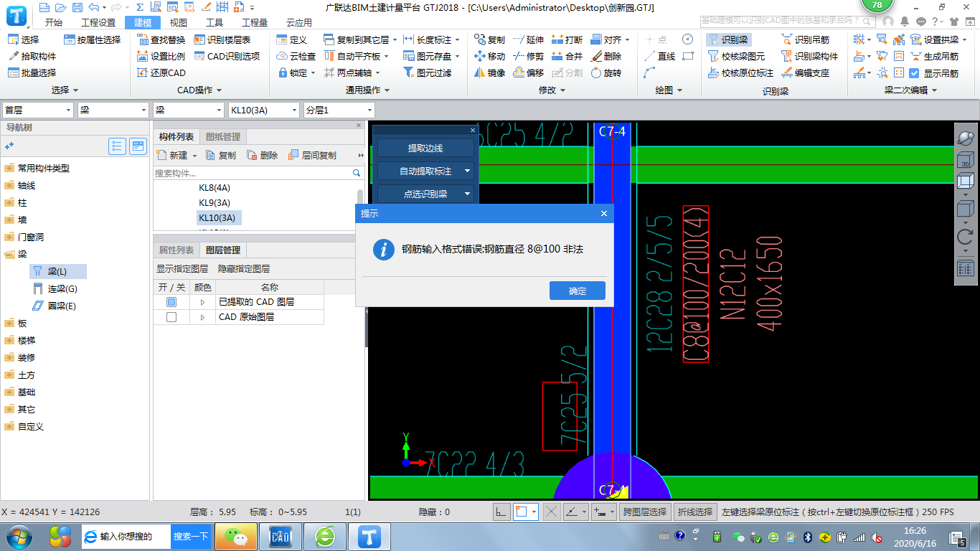Select 校核梁图元 tool
Viewport: 980px width, 551px height.
[x=736, y=56]
